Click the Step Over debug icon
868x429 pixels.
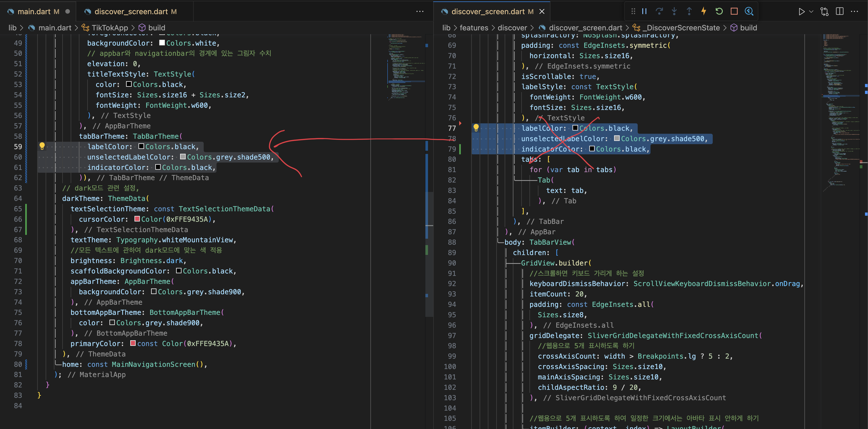pos(659,11)
